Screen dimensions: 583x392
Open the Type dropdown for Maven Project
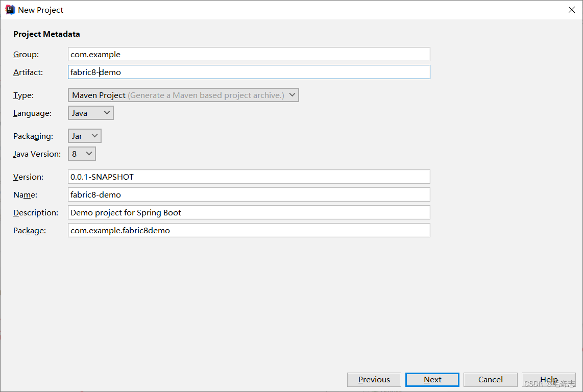pyautogui.click(x=183, y=95)
